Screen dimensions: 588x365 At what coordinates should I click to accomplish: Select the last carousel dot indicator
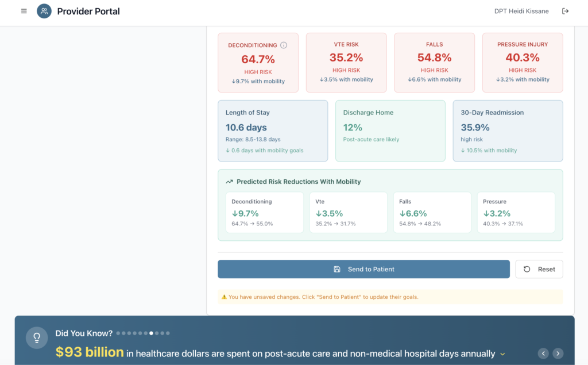point(168,333)
